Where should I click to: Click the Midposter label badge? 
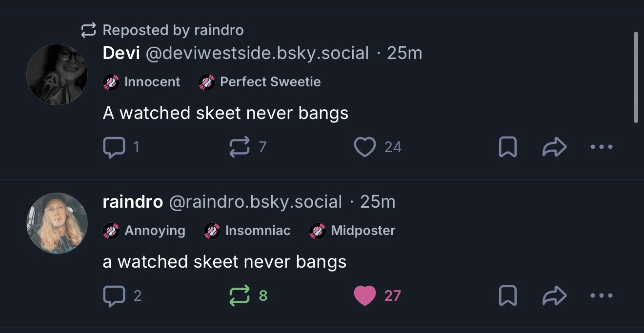coord(353,231)
